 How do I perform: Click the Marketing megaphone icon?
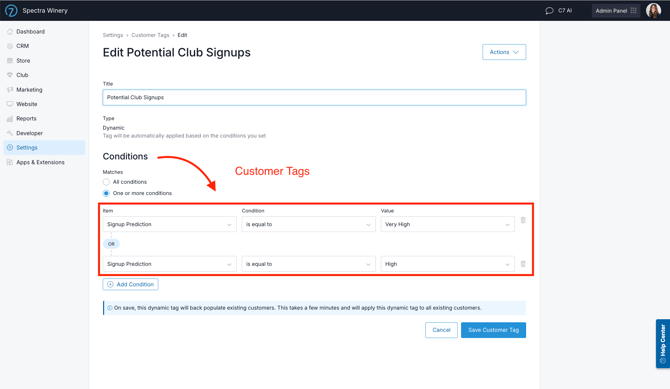(x=10, y=90)
